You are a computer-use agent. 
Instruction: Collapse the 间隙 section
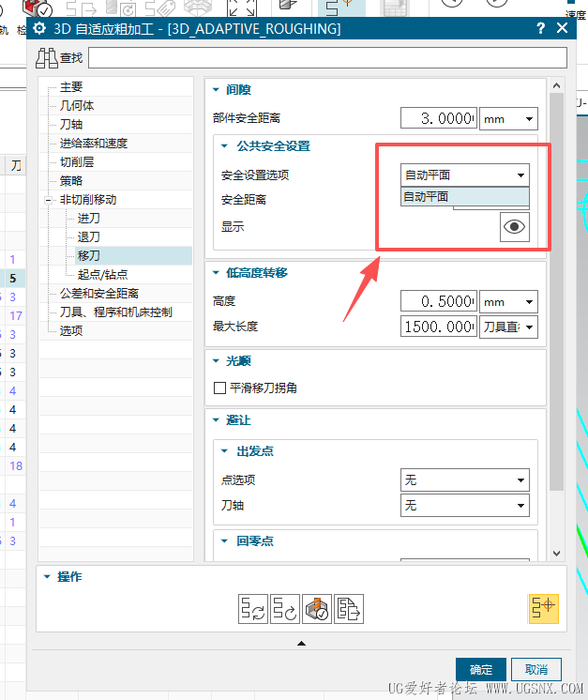(216, 90)
